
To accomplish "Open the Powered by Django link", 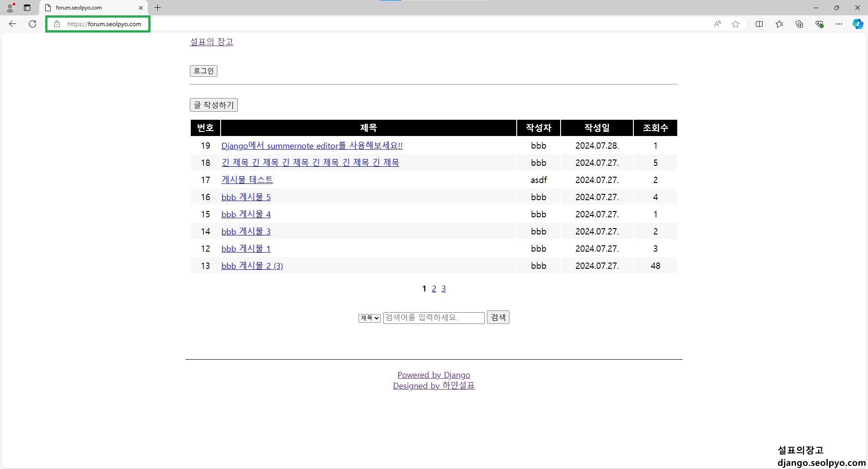I will point(434,375).
